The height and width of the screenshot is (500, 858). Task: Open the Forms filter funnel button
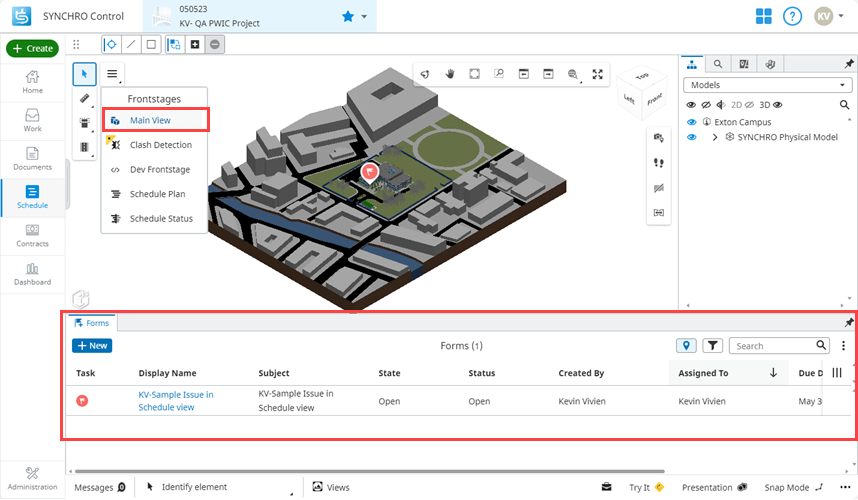(712, 346)
